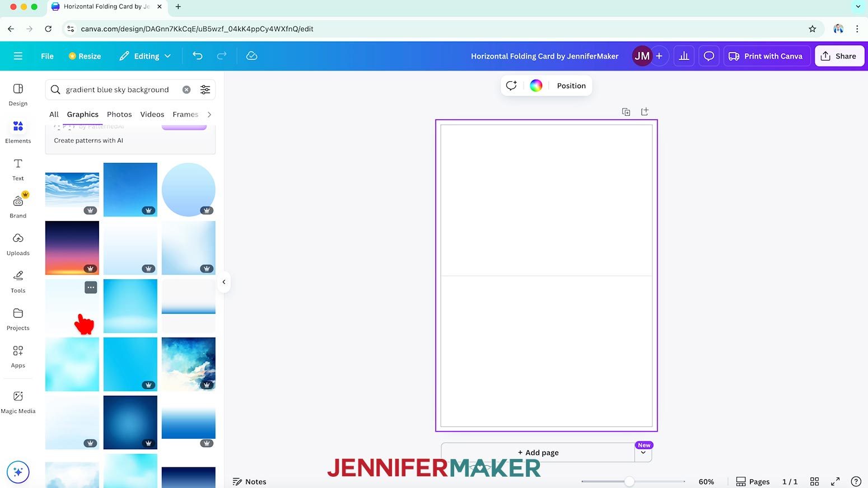Open grid view of pages
868x488 pixels.
(814, 481)
